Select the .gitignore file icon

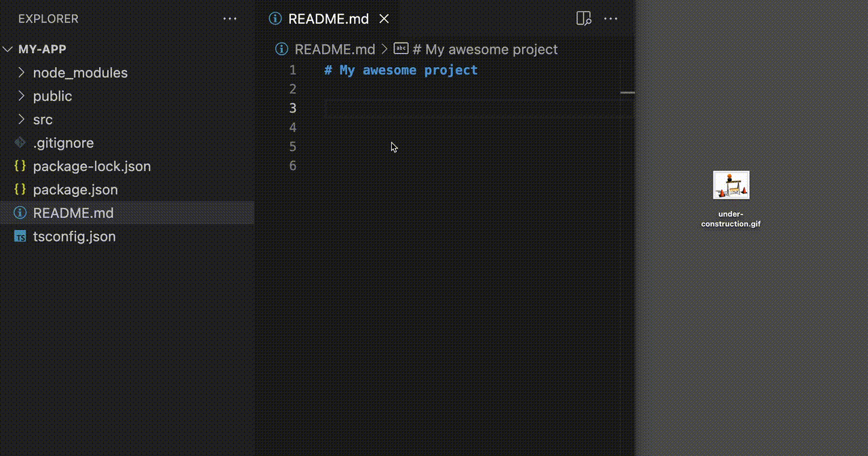click(x=20, y=142)
